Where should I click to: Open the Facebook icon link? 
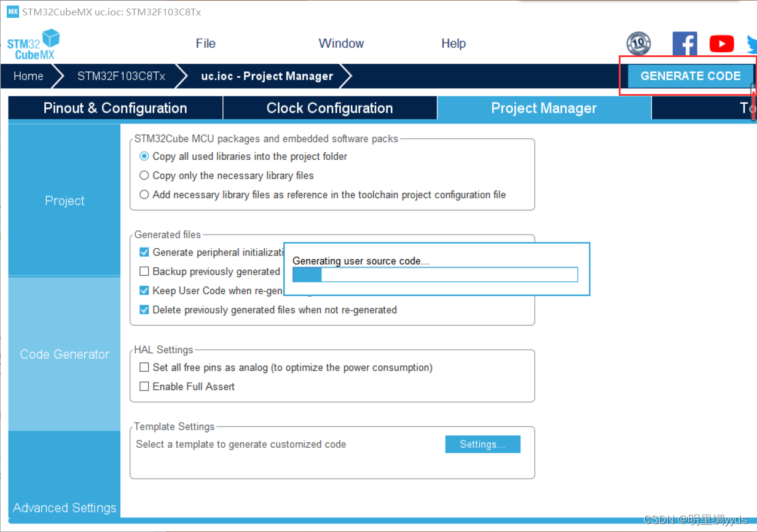pyautogui.click(x=684, y=44)
